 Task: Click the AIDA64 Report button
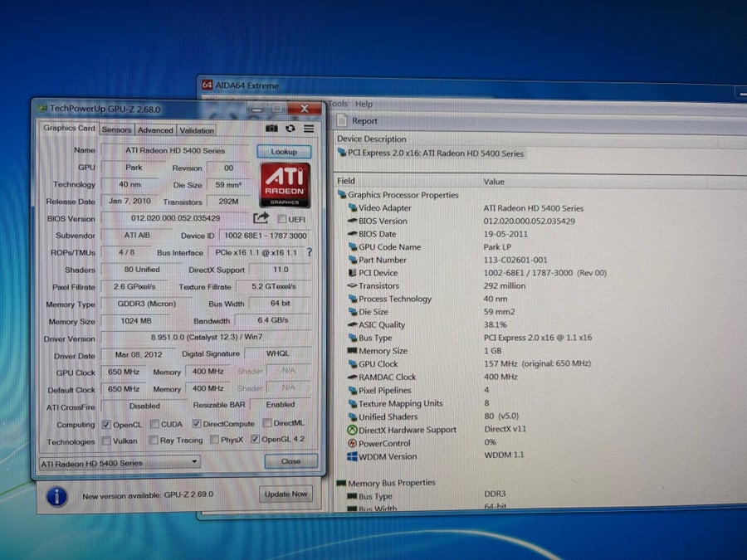point(359,121)
